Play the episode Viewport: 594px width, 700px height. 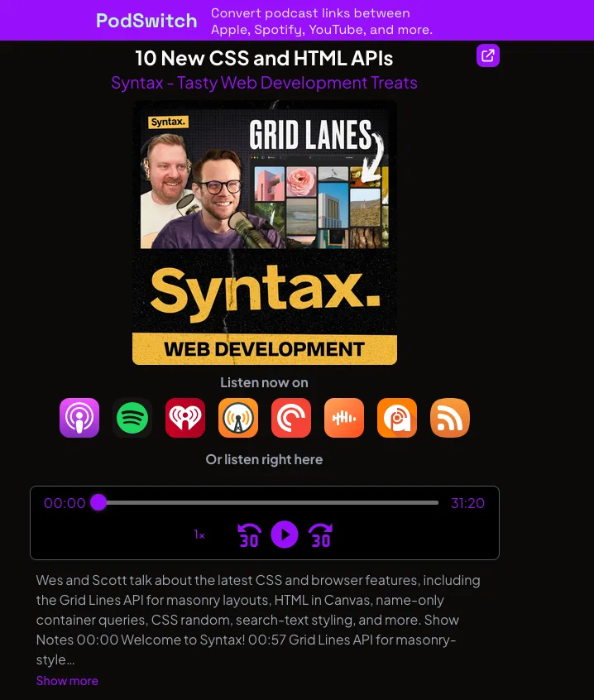tap(285, 535)
